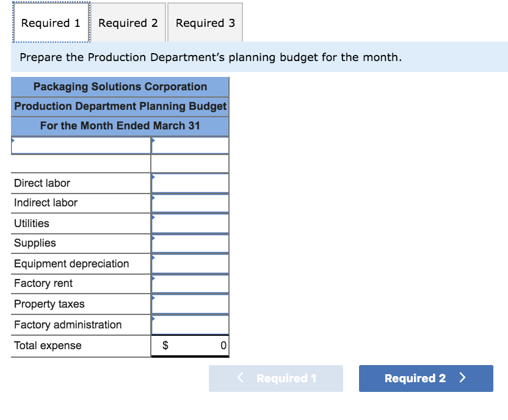Click the right chevron on Required 2 button
The width and height of the screenshot is (508, 420).
462,378
